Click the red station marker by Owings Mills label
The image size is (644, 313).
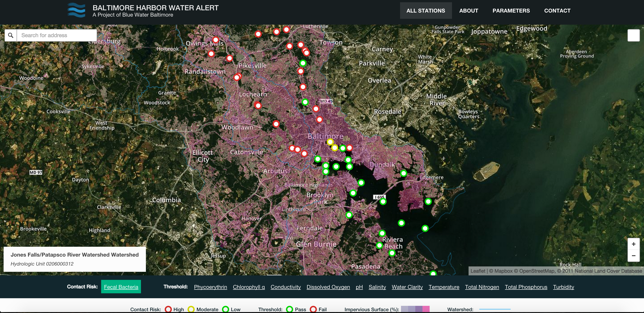pyautogui.click(x=215, y=40)
